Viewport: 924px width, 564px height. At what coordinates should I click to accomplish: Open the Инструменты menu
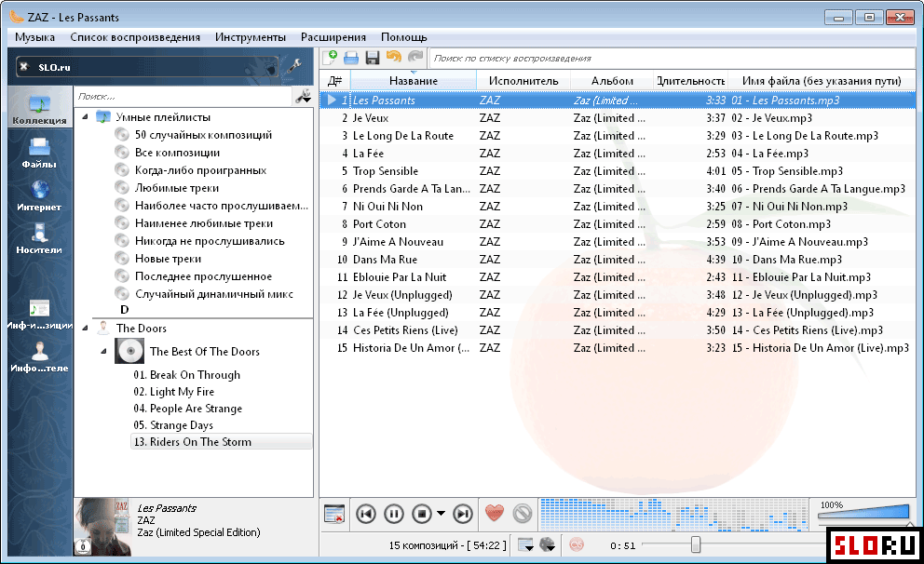(251, 37)
